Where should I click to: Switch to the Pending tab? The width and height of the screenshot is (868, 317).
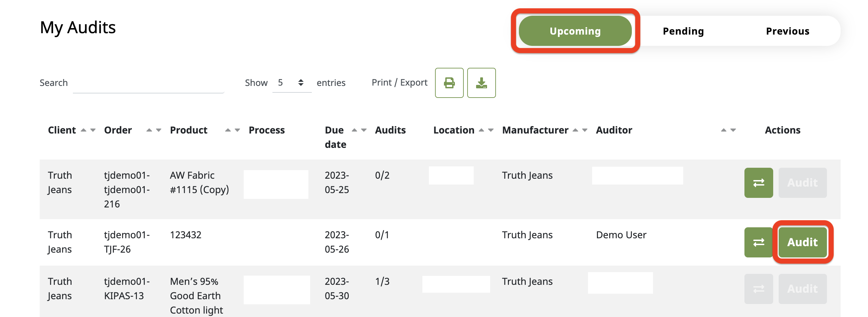click(683, 31)
